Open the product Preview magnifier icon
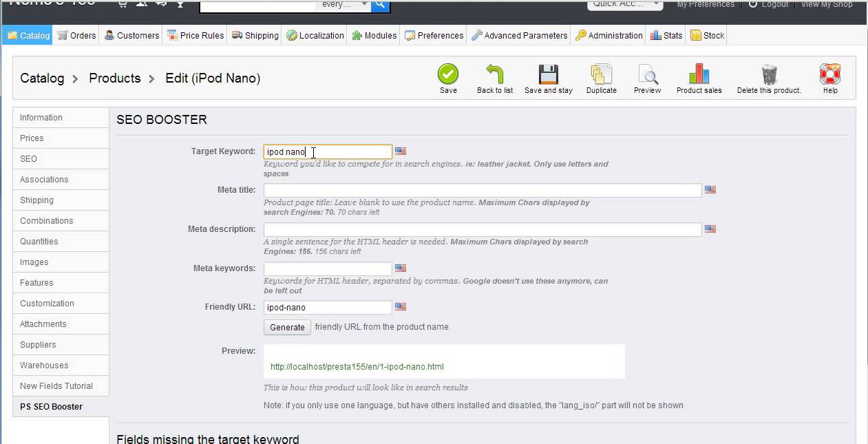Viewport: 868px width, 444px height. 647,74
